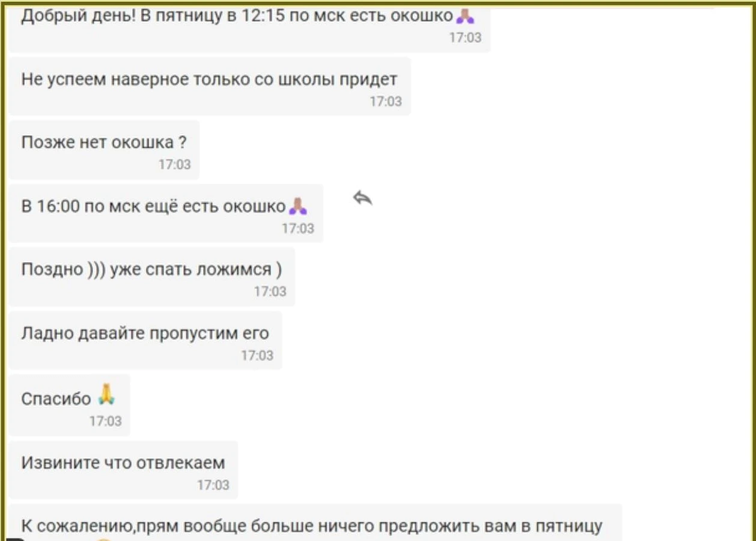Select the message "Спасибо"
The image size is (756, 541).
point(69,405)
